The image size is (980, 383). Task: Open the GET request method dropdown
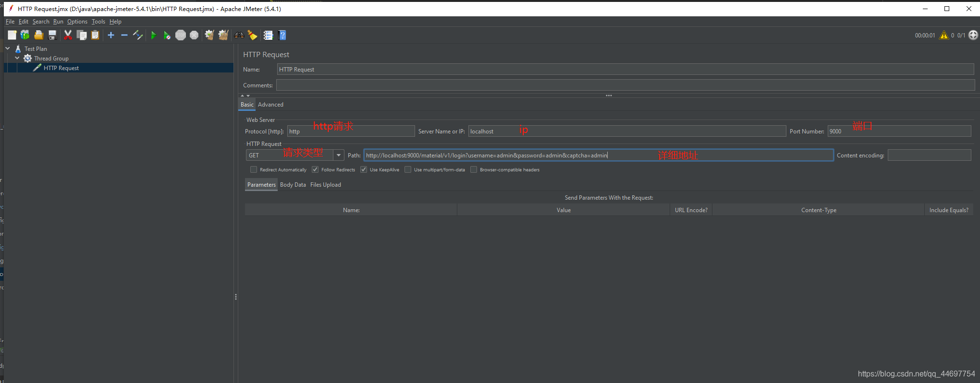(339, 155)
